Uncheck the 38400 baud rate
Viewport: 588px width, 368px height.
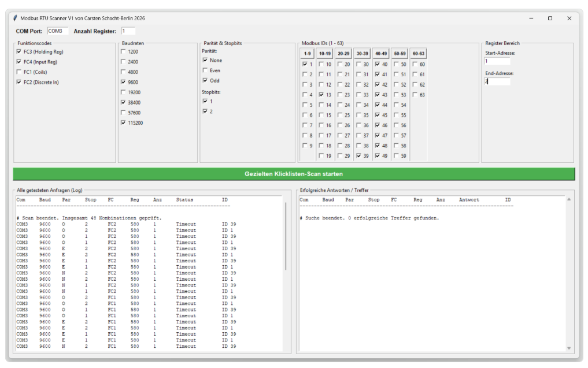click(x=123, y=102)
